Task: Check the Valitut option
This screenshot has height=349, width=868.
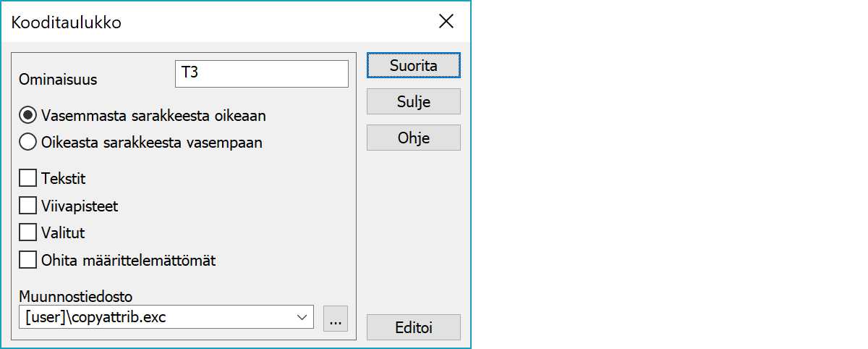Action: (28, 232)
